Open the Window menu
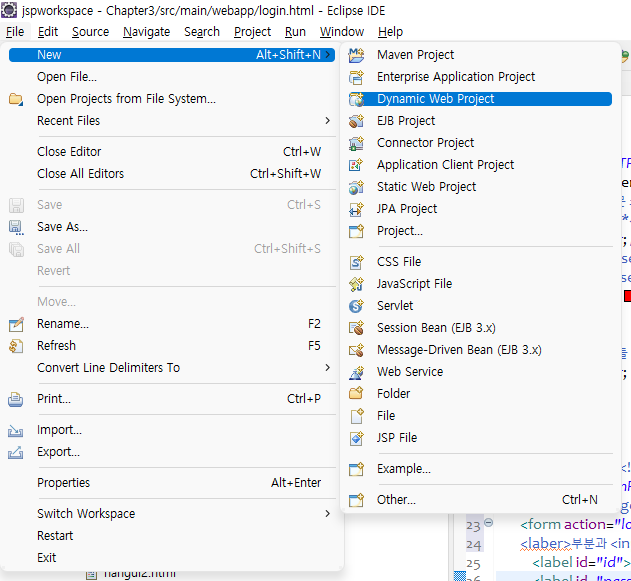This screenshot has width=631, height=581. [342, 32]
